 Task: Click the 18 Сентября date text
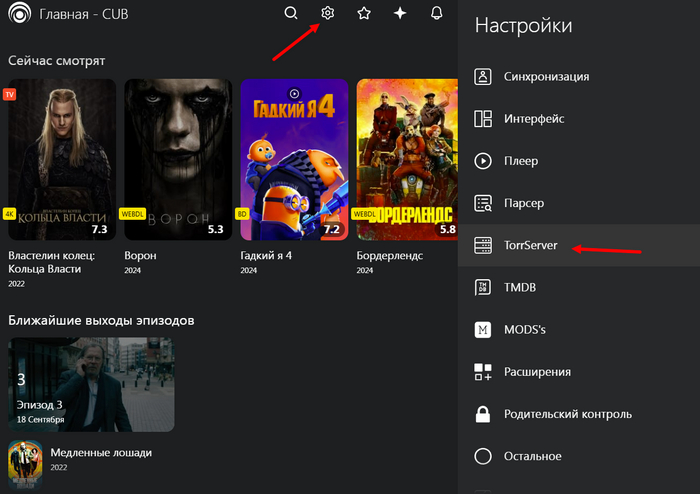[x=41, y=419]
